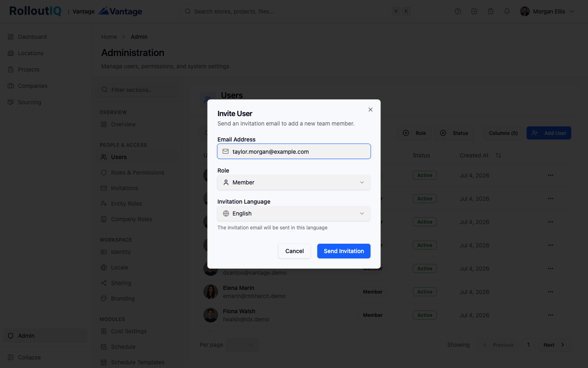
Task: Open Companies in the sidebar
Action: [x=45, y=86]
